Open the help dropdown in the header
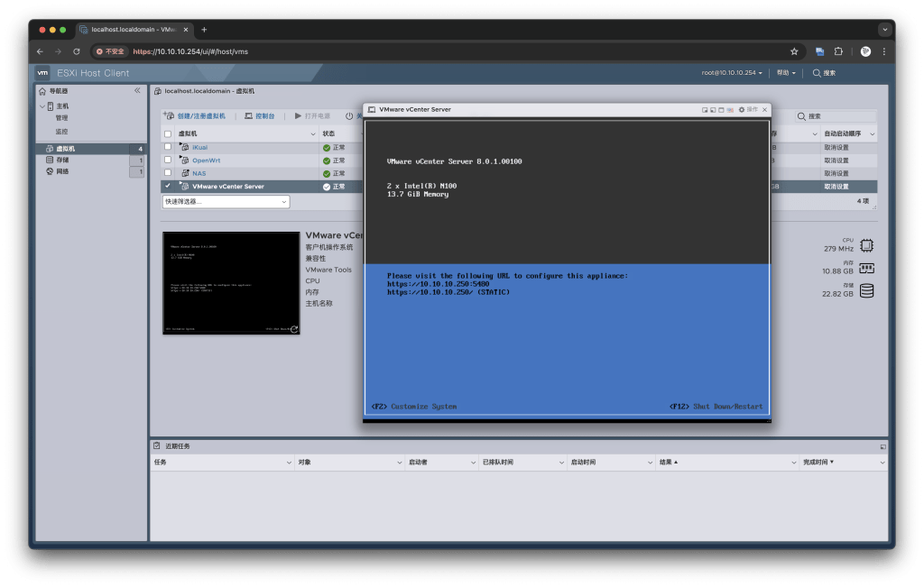The width and height of the screenshot is (924, 587). pos(786,73)
